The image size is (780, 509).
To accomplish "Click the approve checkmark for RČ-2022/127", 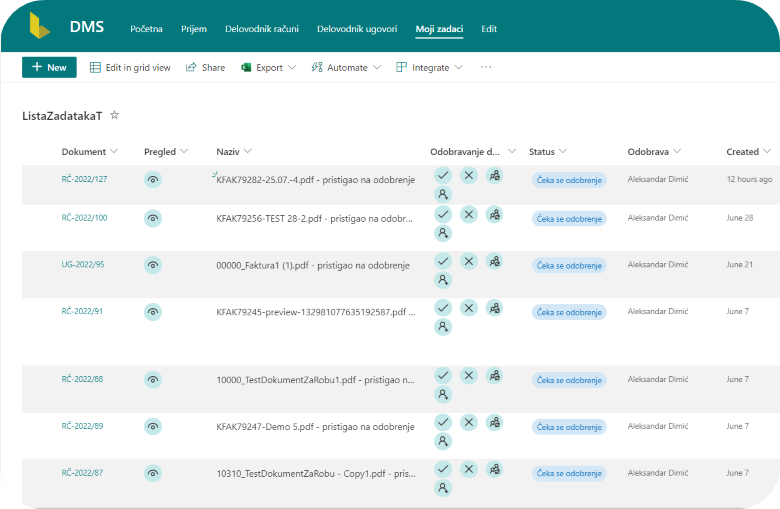I will click(x=443, y=175).
